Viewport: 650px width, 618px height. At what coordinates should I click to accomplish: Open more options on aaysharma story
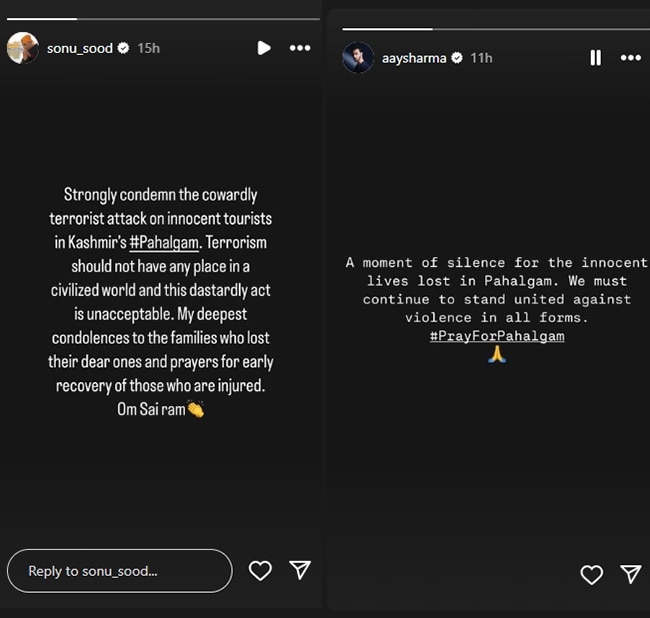click(630, 58)
